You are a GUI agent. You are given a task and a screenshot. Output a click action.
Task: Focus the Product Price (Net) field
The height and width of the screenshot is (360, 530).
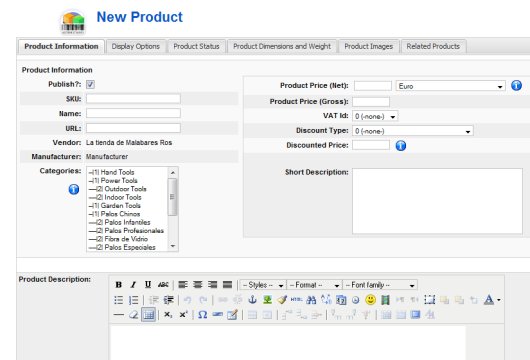point(373,86)
